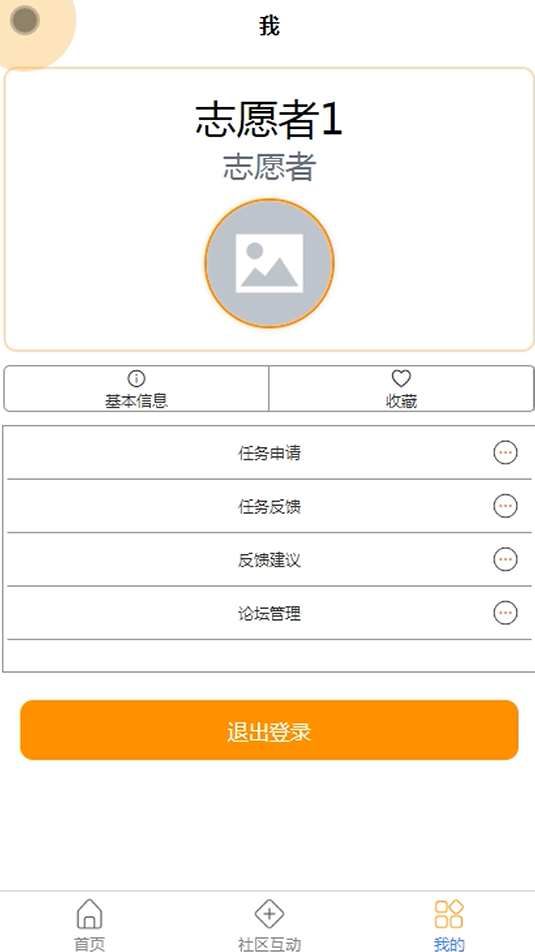Open the 基本信息 section

(x=136, y=389)
